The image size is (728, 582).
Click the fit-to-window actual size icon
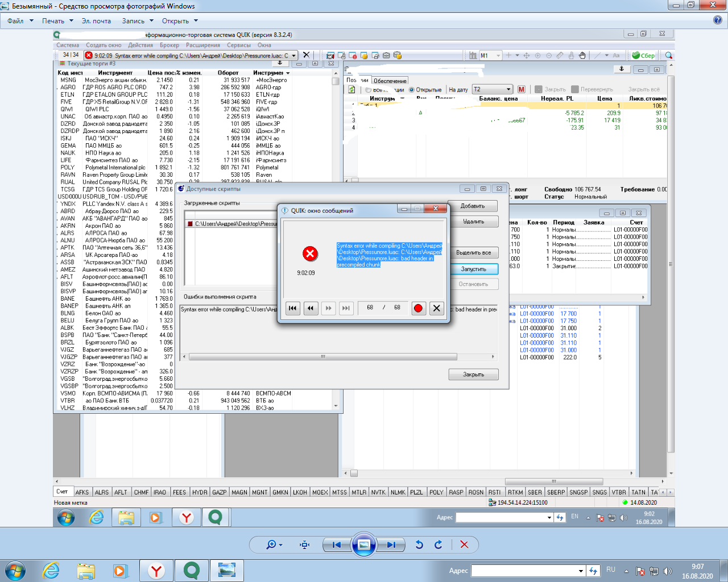(305, 544)
